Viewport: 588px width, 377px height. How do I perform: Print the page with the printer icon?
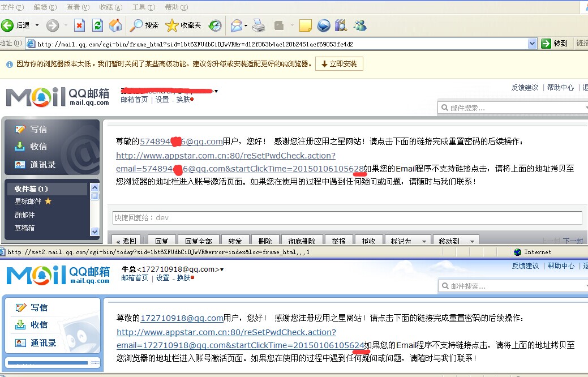tap(259, 25)
